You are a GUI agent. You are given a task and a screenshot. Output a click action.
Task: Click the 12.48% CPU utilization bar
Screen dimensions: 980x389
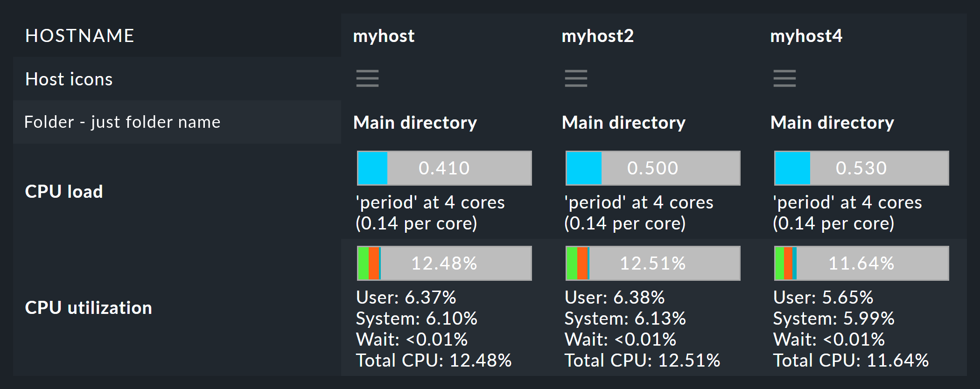444,263
